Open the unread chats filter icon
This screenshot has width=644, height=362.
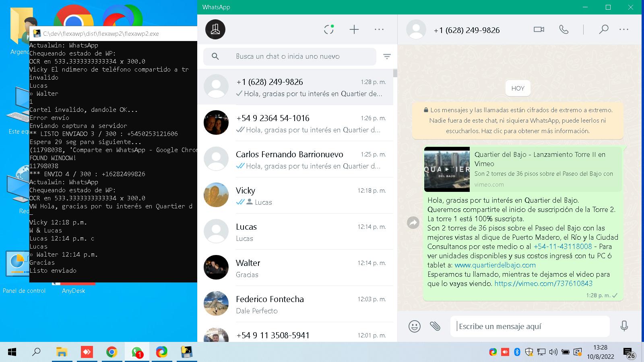coord(387,57)
